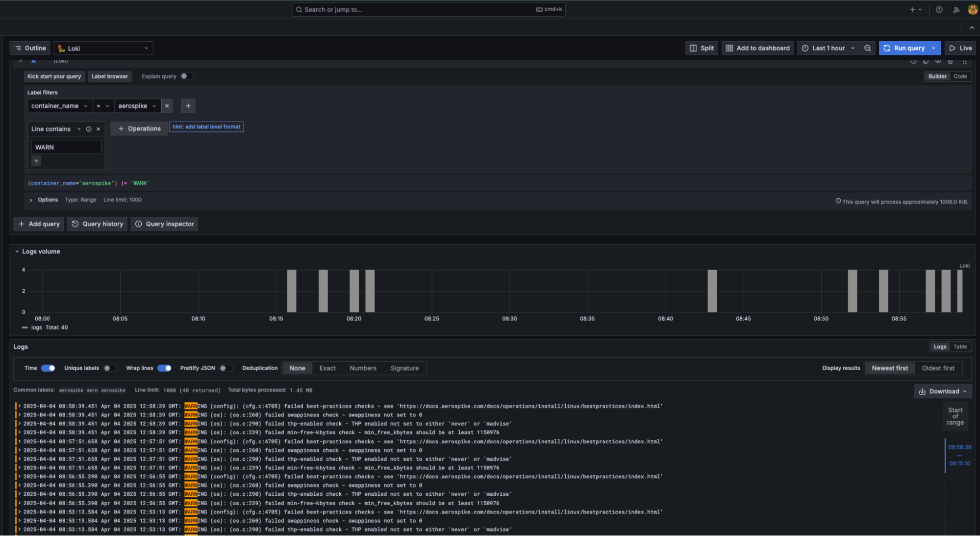Click the zoom out time range icon
This screenshot has height=536, width=980.
[x=867, y=48]
